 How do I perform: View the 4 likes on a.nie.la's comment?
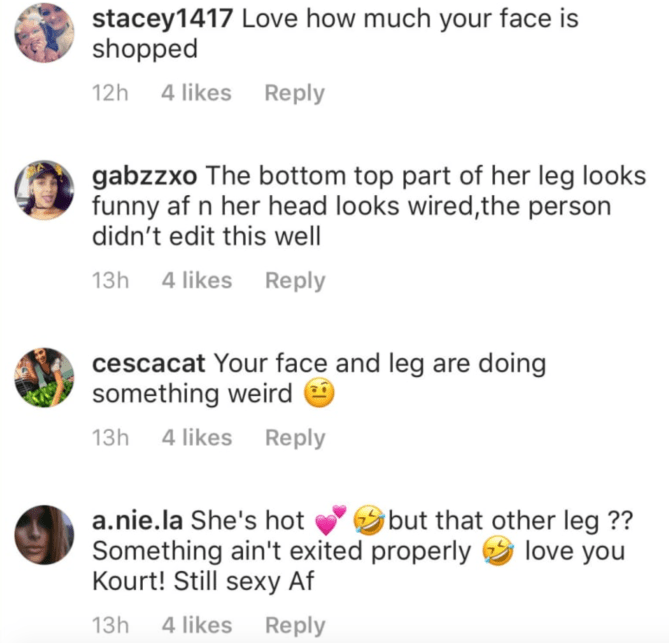[x=196, y=625]
